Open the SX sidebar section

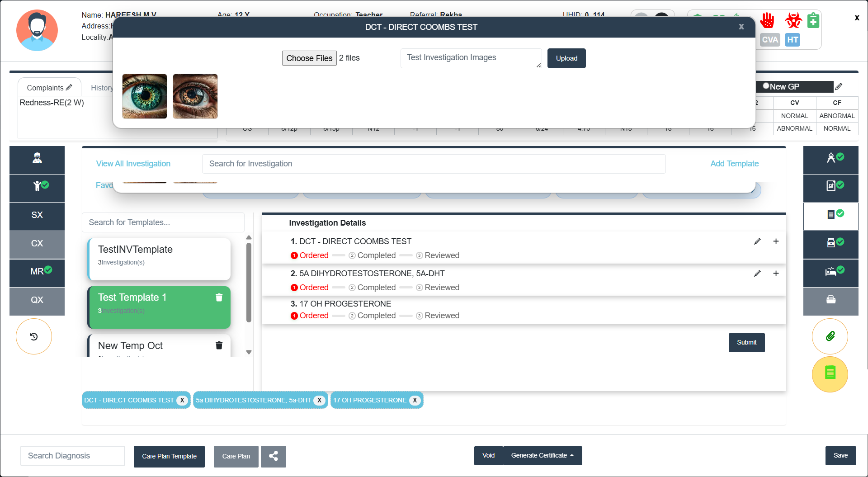37,215
